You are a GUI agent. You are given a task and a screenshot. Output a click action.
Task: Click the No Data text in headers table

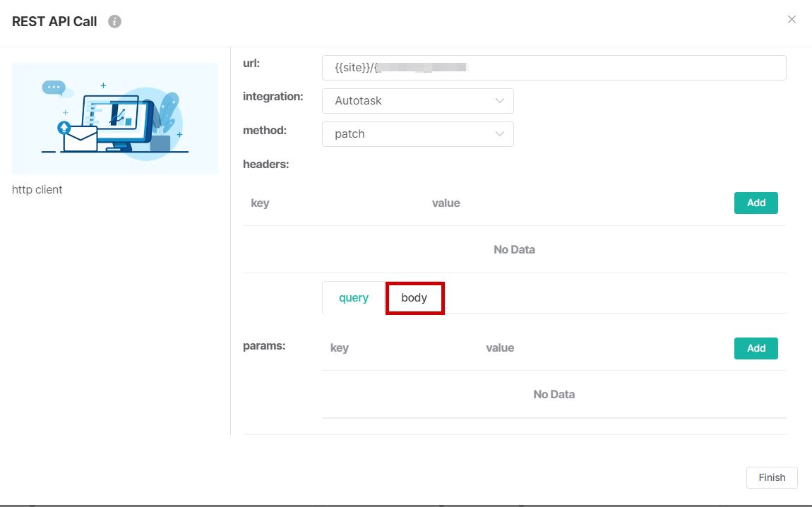514,249
